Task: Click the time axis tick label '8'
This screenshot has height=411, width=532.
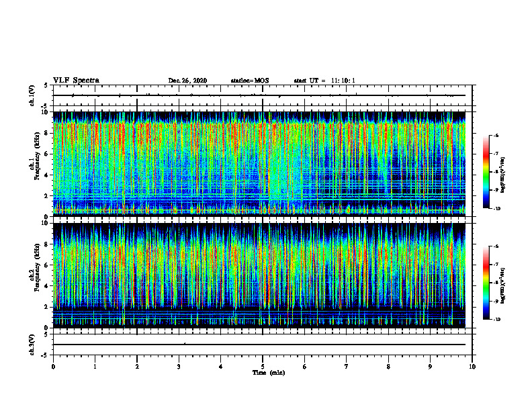Action: click(388, 367)
